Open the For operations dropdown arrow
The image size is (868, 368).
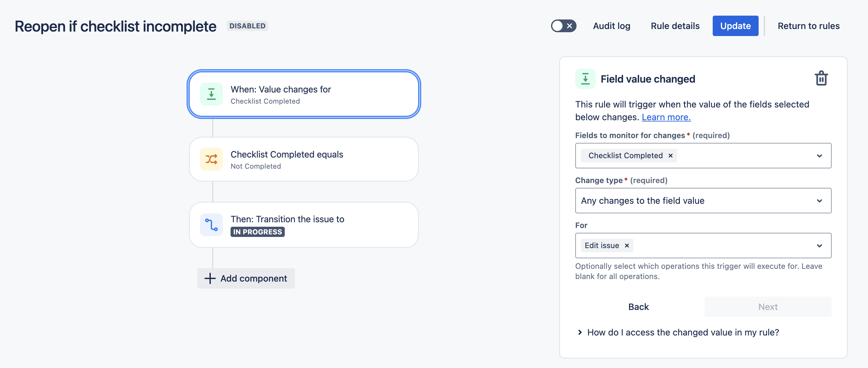click(819, 246)
